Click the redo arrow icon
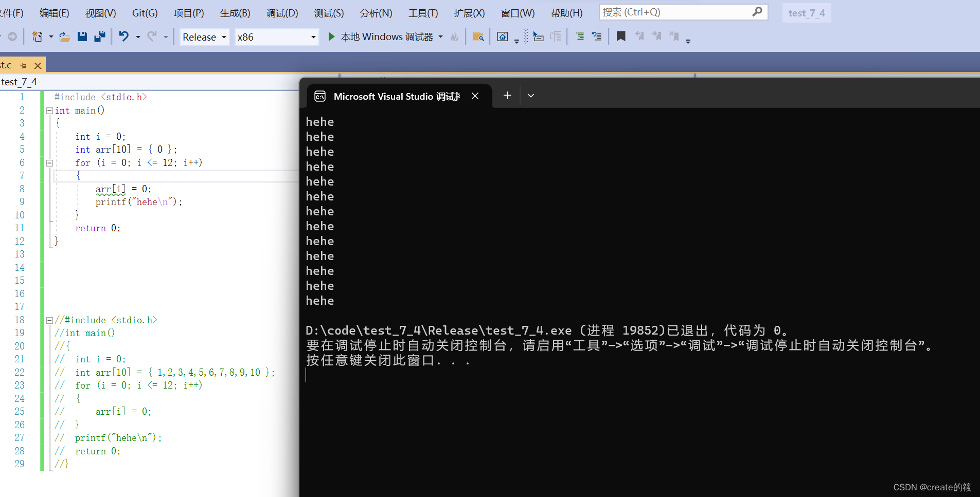The image size is (980, 497). (152, 36)
